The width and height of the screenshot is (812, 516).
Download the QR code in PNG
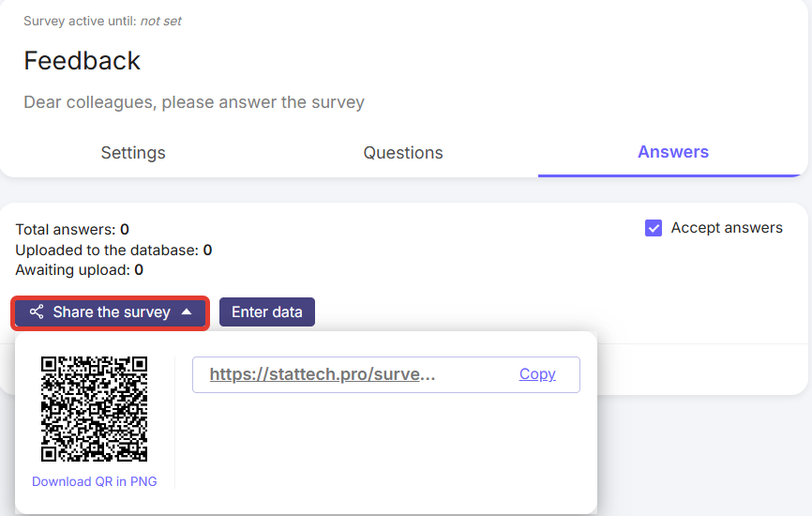coord(94,481)
